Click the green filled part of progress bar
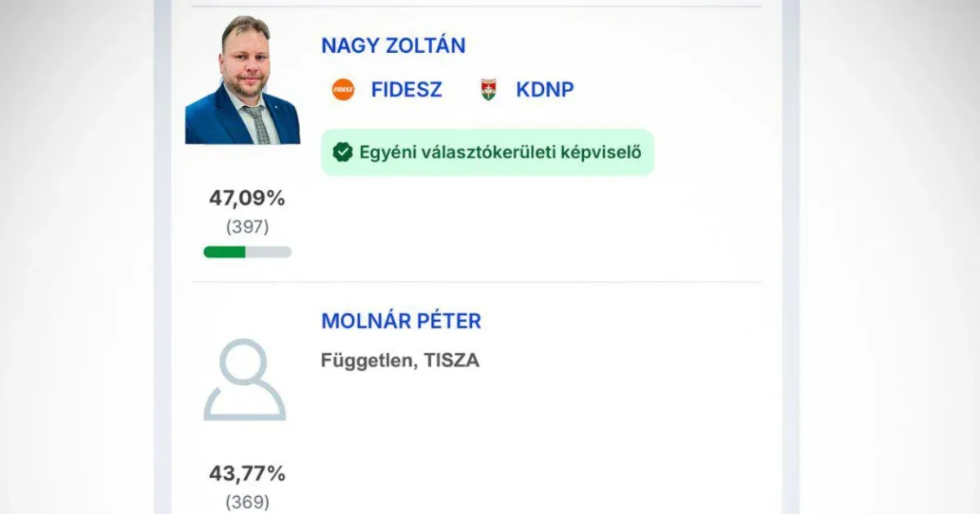Image resolution: width=980 pixels, height=514 pixels. [x=225, y=252]
